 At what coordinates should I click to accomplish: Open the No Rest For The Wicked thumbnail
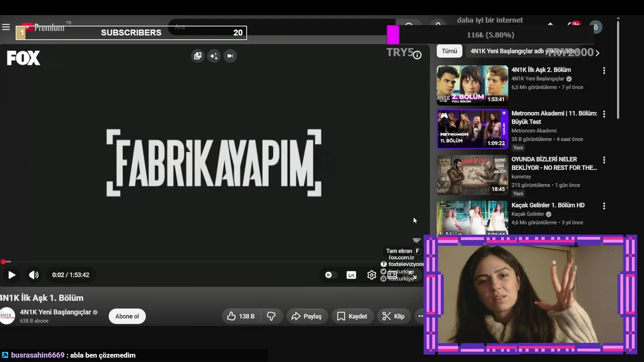click(472, 175)
